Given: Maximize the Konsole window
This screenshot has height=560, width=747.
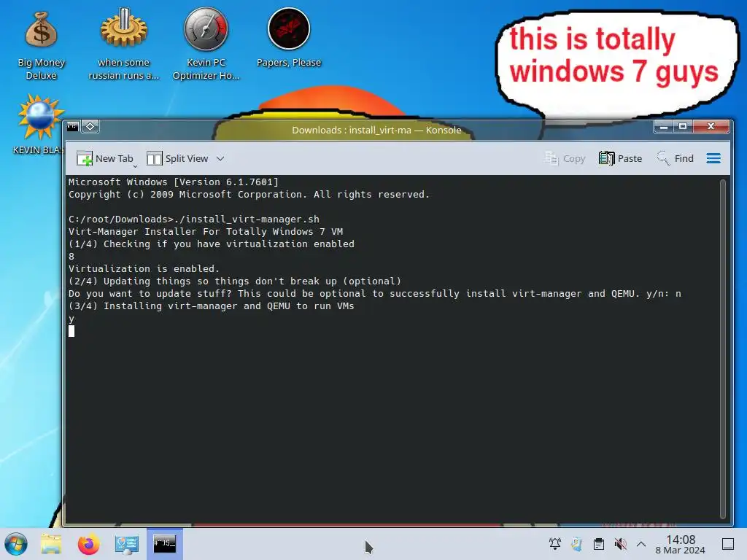Looking at the screenshot, I should pos(683,126).
